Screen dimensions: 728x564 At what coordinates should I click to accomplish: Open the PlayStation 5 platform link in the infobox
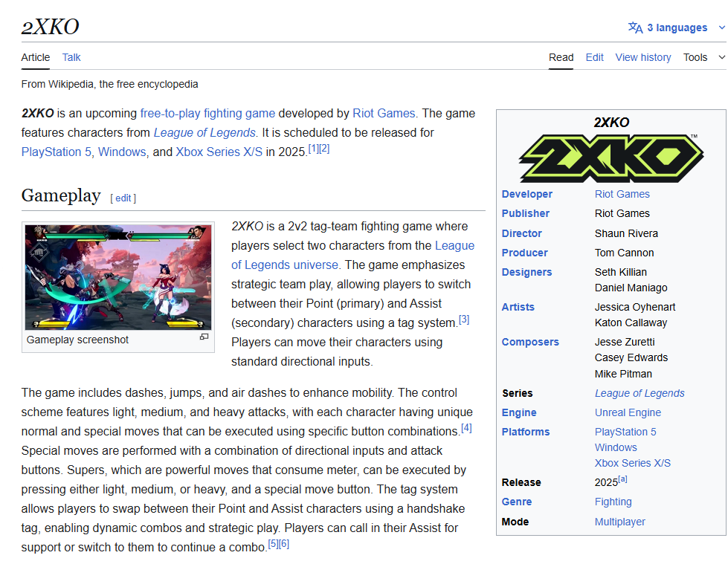coord(625,432)
